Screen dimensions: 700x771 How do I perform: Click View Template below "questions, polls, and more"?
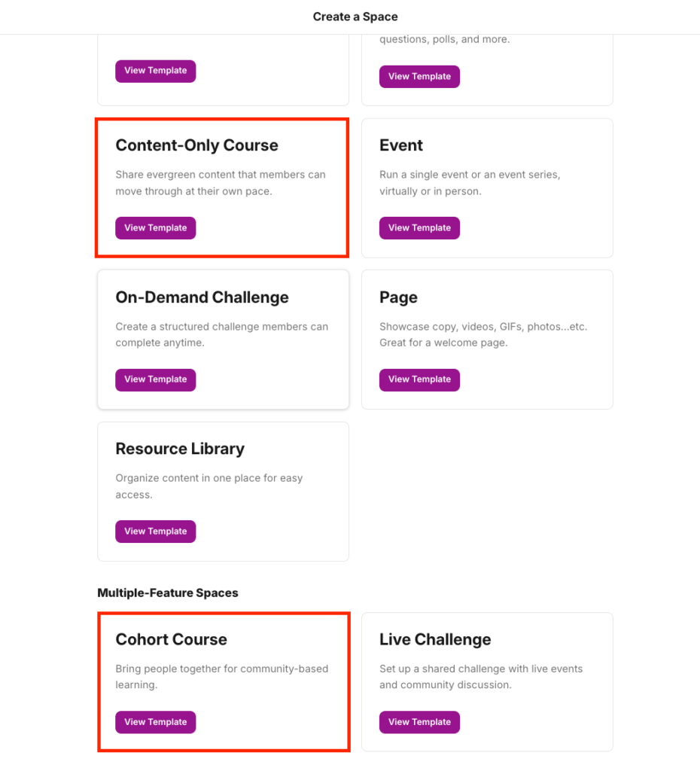point(419,77)
